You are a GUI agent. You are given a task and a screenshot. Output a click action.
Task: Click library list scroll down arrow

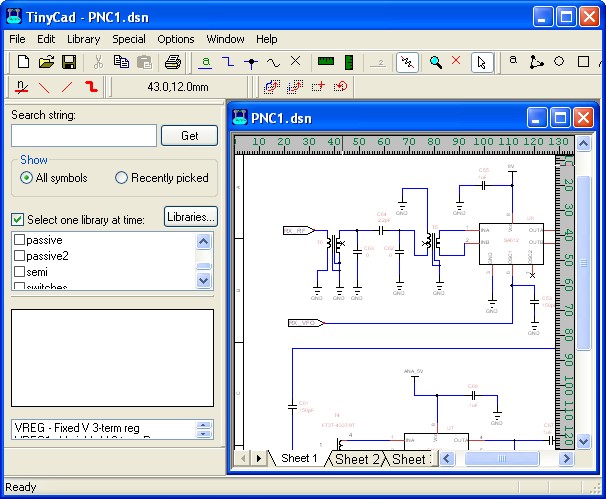[204, 280]
